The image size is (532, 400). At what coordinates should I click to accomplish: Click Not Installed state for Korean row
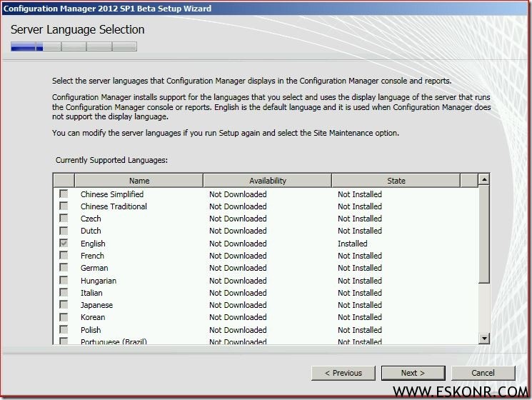click(360, 318)
